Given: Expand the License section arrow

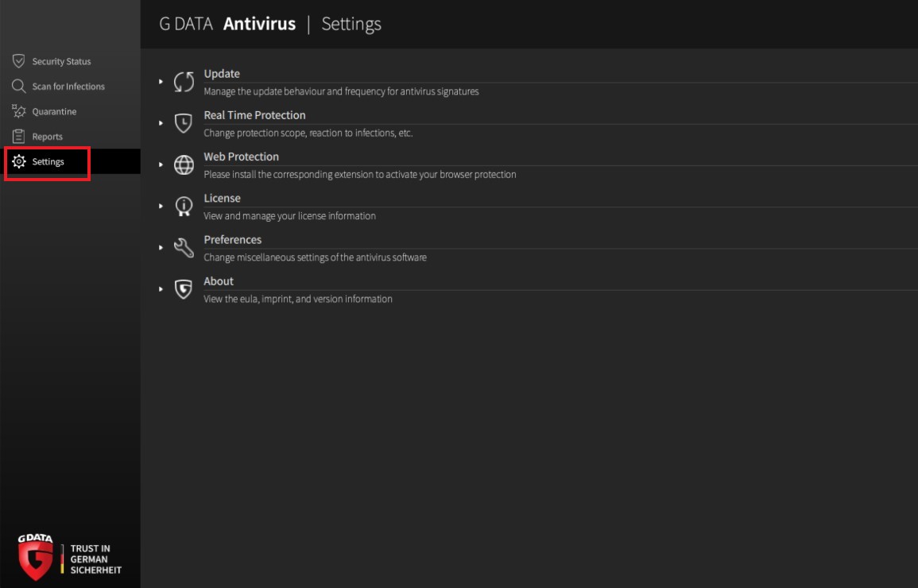Looking at the screenshot, I should point(161,206).
